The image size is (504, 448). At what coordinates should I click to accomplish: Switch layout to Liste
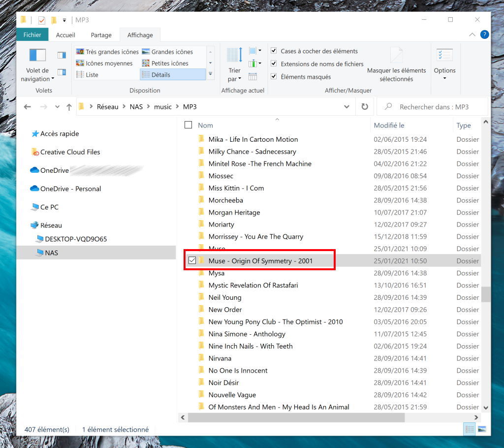88,75
